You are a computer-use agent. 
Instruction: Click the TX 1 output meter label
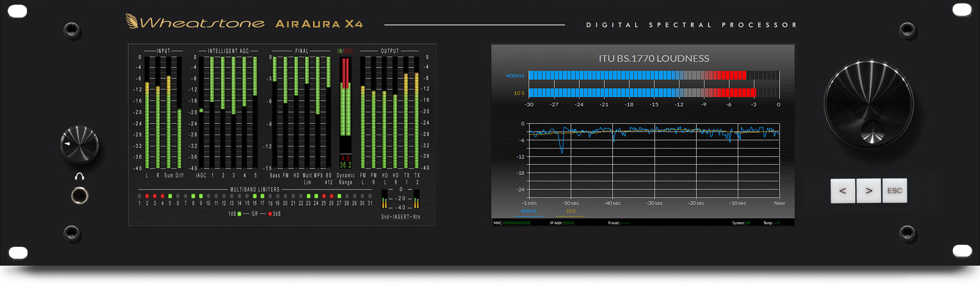(406, 179)
